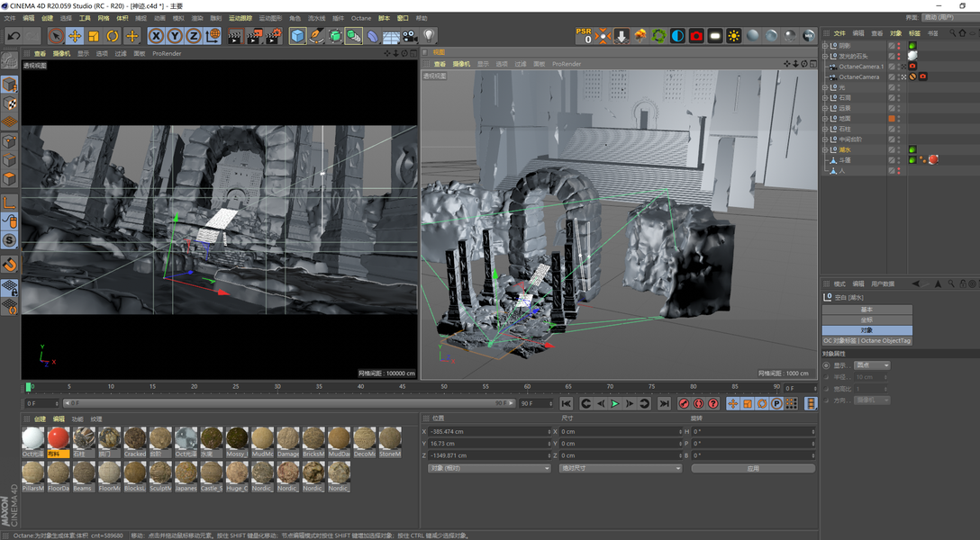
Task: Toggle visibility dots of 发光的石头
Action: pos(899,56)
